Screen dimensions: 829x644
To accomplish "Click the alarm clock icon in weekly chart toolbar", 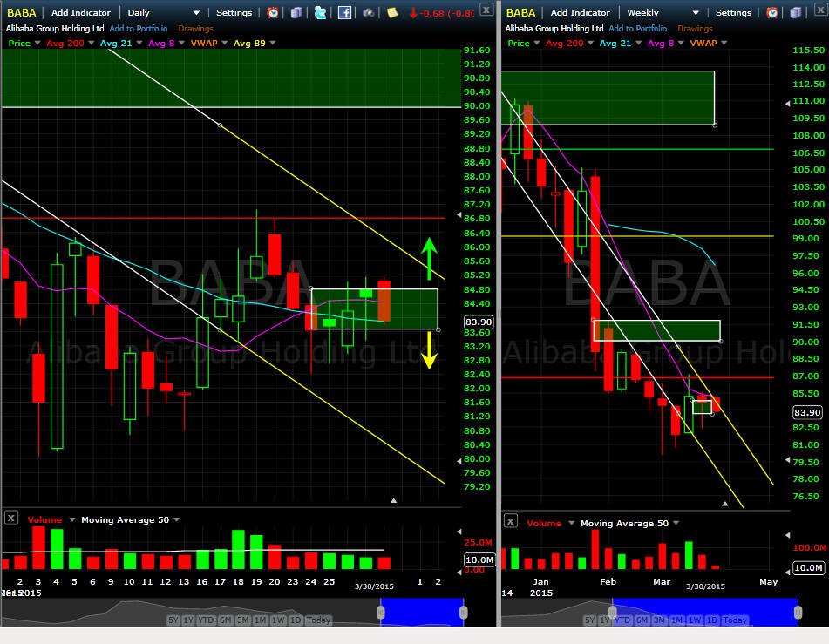I will coord(771,13).
